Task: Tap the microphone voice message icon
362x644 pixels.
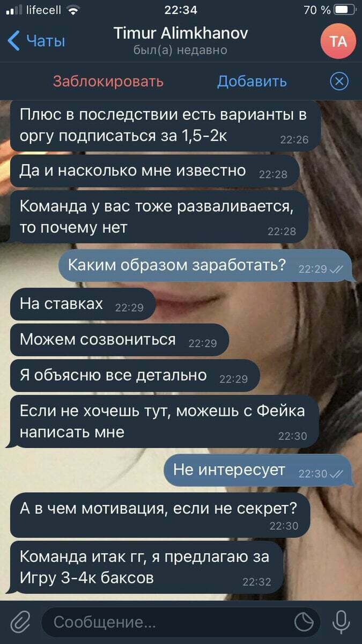Action: point(340,621)
